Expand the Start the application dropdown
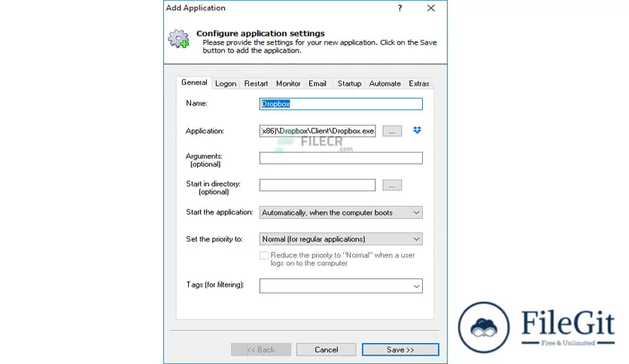The width and height of the screenshot is (629, 364). (x=341, y=213)
